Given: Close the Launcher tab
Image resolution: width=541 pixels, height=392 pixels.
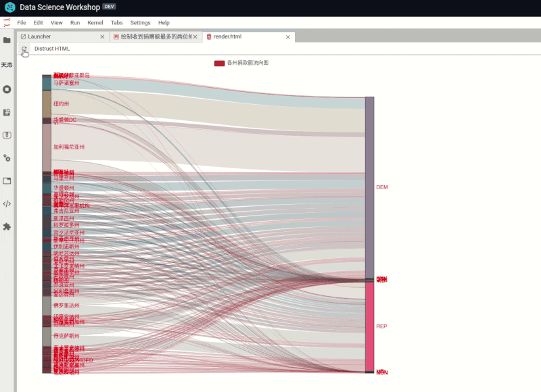Looking at the screenshot, I should tap(102, 37).
